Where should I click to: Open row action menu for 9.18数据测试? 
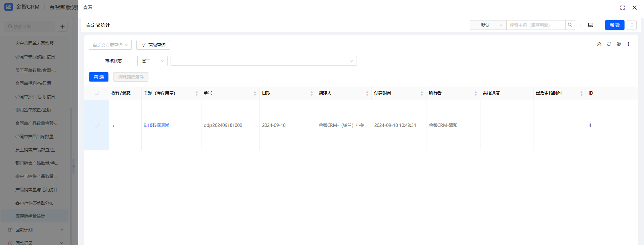(x=113, y=125)
